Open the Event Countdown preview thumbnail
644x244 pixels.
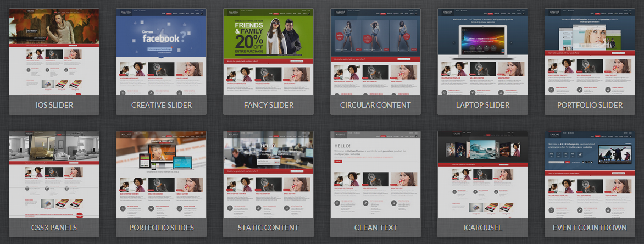point(590,175)
